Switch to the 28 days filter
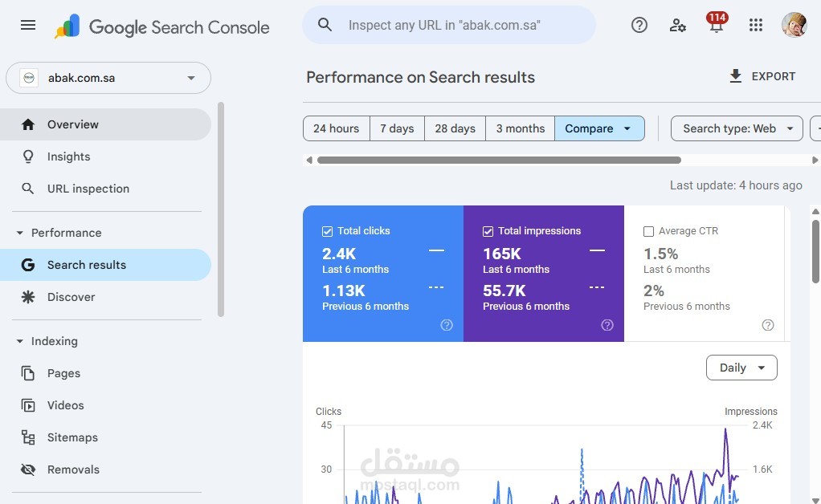 click(x=454, y=128)
